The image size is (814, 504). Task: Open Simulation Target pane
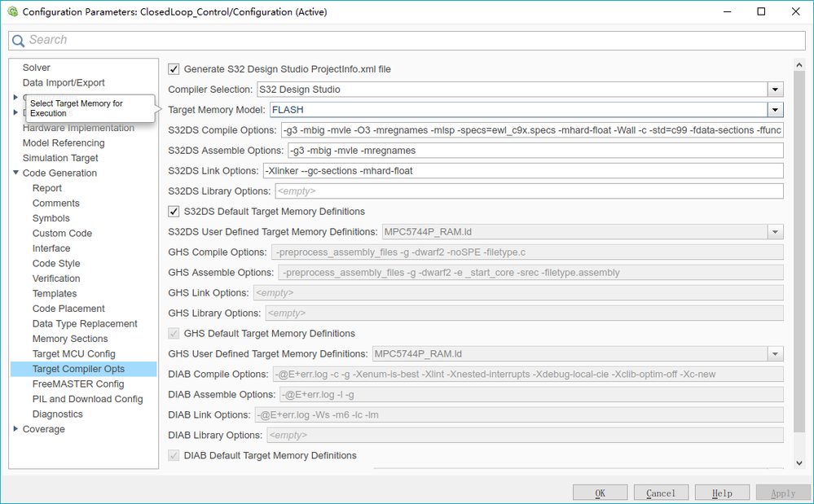pyautogui.click(x=60, y=158)
